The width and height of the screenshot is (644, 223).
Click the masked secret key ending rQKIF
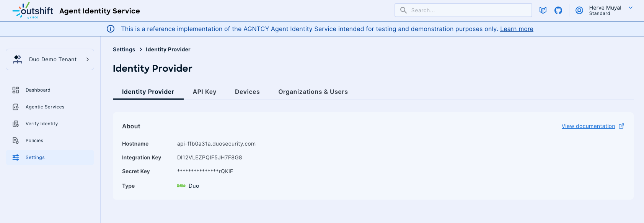point(205,171)
